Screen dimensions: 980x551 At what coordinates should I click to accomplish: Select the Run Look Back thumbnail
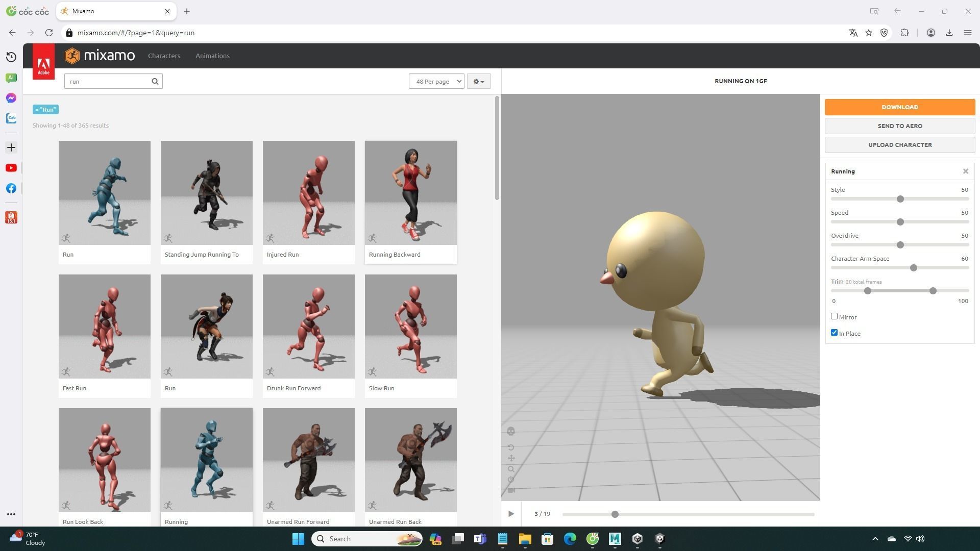click(x=105, y=460)
